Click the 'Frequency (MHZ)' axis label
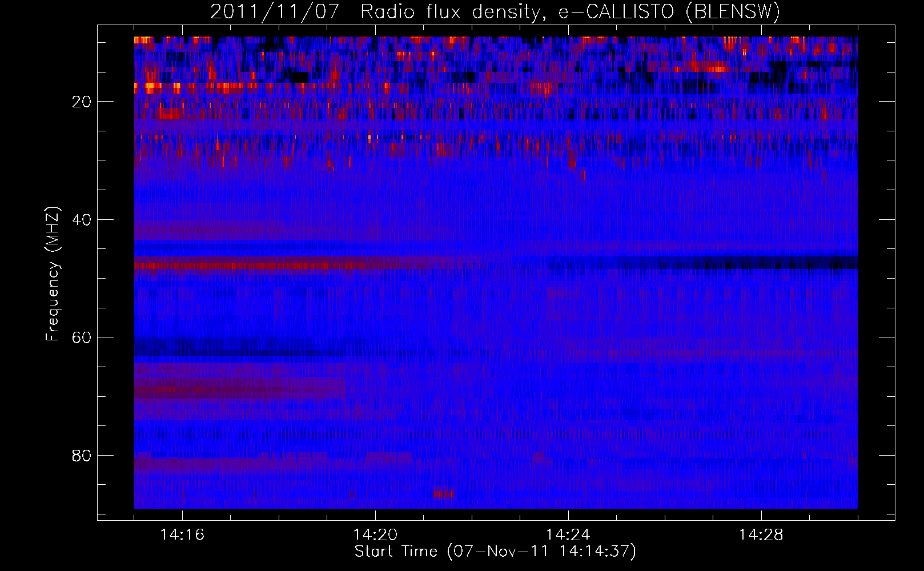Viewport: 924px width, 571px height. (53, 274)
